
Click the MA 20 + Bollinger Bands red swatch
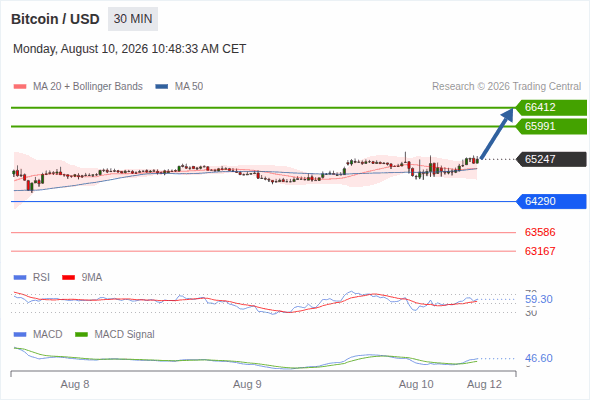pyautogui.click(x=20, y=87)
